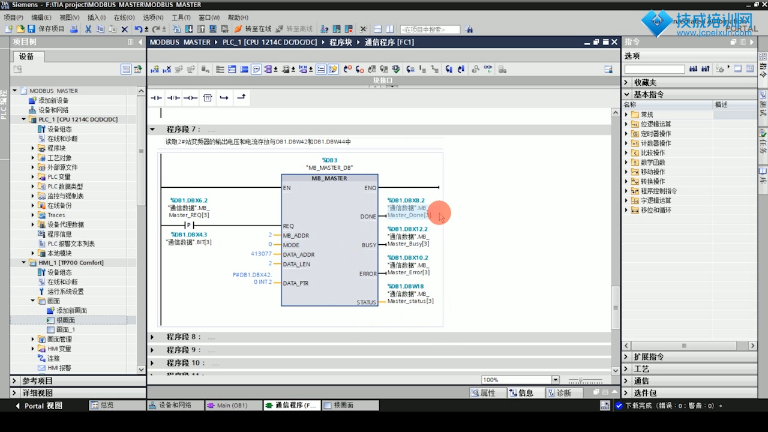Insert an empty box instruction
The height and width of the screenshot is (432, 768).
(208, 98)
